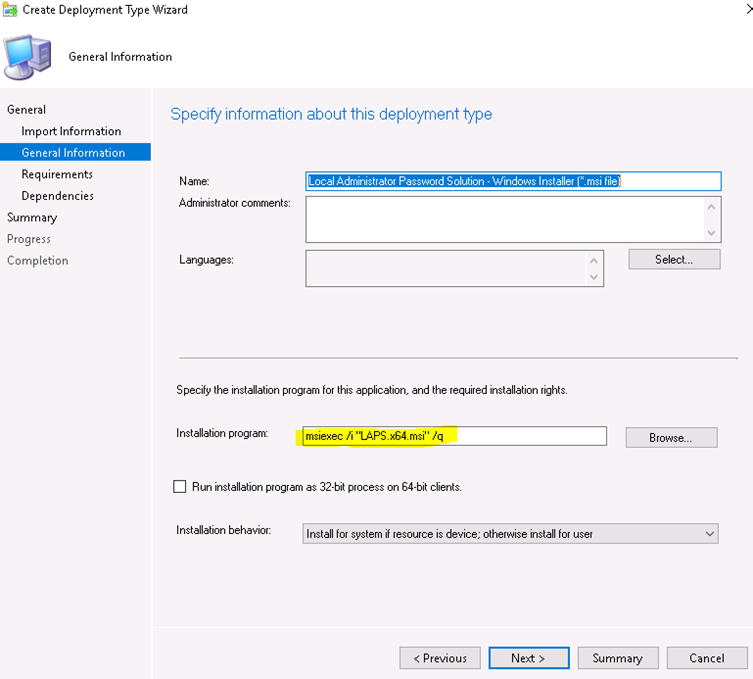The width and height of the screenshot is (753, 679).
Task: Go back with the Previous button
Action: [x=440, y=658]
